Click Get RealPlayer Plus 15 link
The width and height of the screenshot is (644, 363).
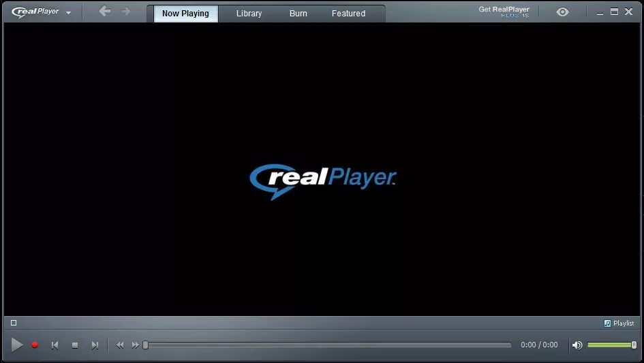[x=504, y=12]
